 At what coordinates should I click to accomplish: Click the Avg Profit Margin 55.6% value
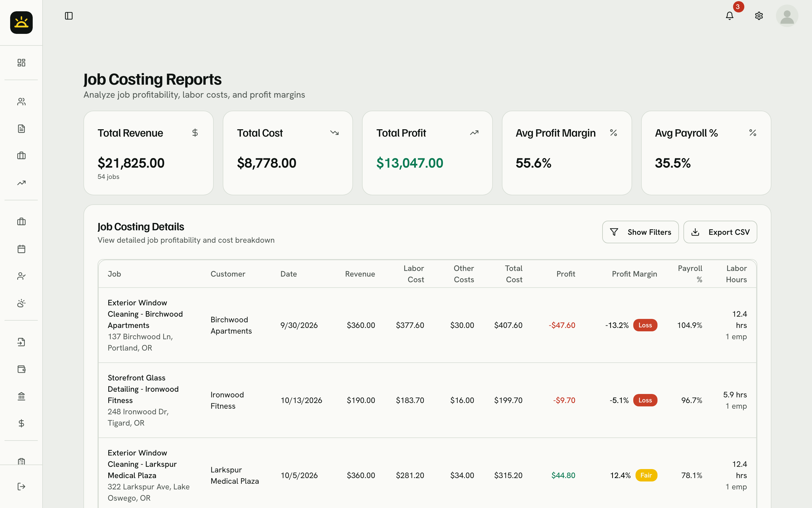[533, 163]
